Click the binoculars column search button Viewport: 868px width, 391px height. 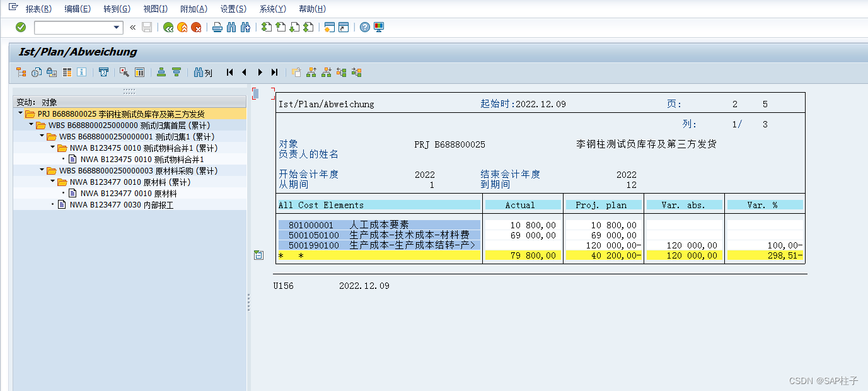[203, 73]
